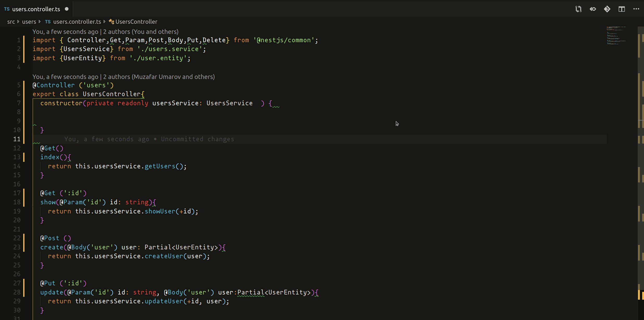Click the unsaved changes dot on users.controller.ts tab

[x=67, y=9]
